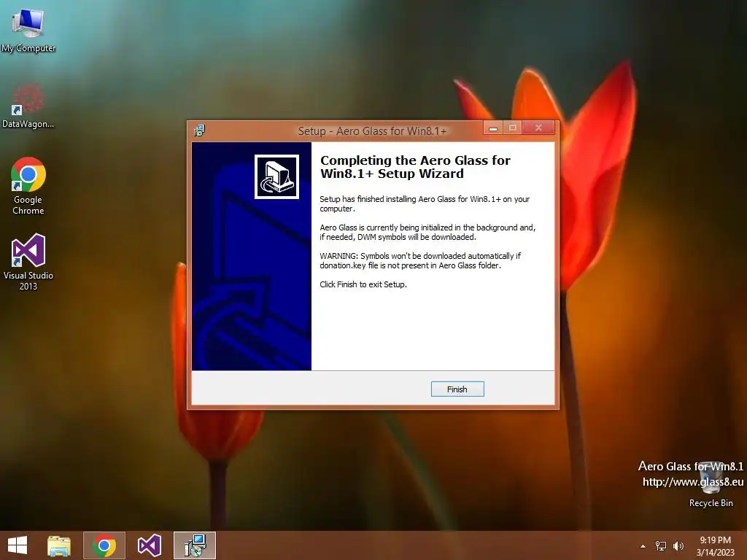747x560 pixels.
Task: Select the DataWagon desktop shortcut
Action: coord(28,106)
